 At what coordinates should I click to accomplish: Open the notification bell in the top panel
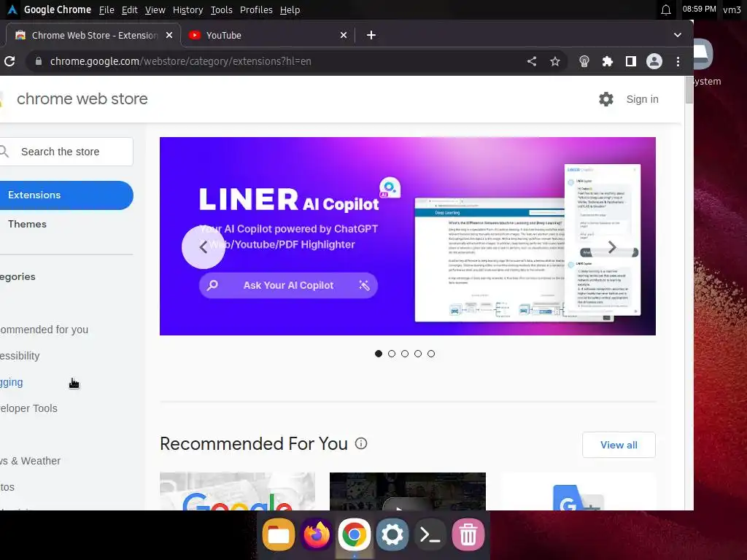666,9
